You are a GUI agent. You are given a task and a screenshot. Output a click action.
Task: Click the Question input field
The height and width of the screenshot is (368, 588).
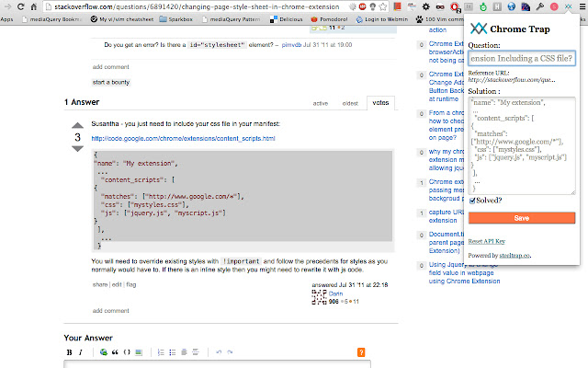521,58
